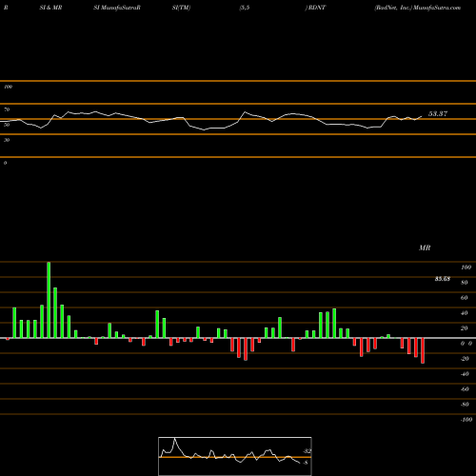
Task: Click the MR axis label 80
Action: (x=465, y=283)
